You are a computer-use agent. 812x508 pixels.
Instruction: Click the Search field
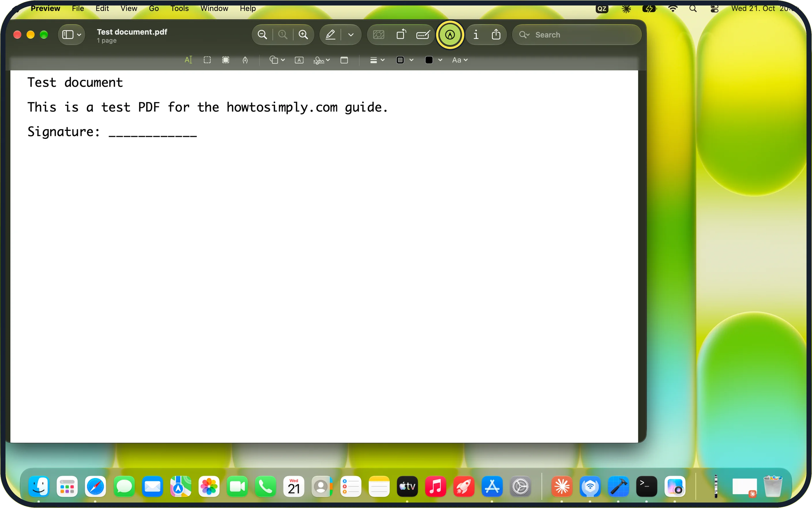[577, 35]
